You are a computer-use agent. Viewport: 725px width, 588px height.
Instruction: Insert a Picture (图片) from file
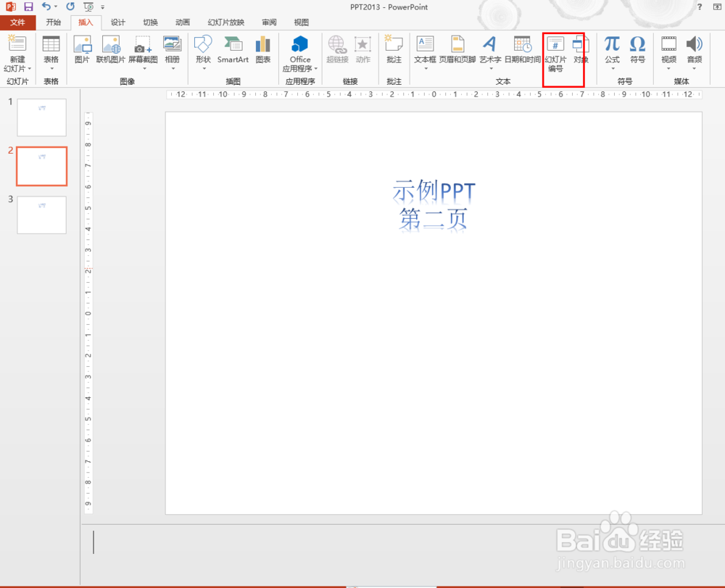[x=83, y=50]
